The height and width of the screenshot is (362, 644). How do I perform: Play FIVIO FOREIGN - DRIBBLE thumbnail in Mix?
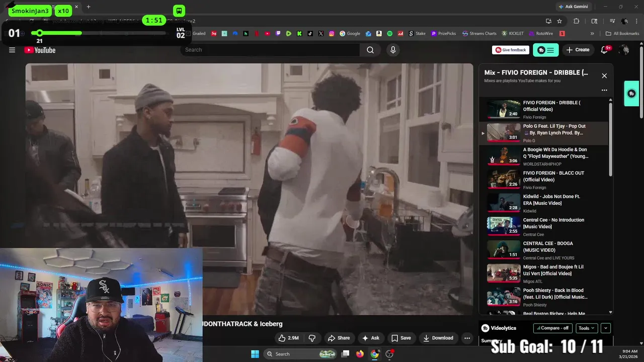pyautogui.click(x=503, y=109)
